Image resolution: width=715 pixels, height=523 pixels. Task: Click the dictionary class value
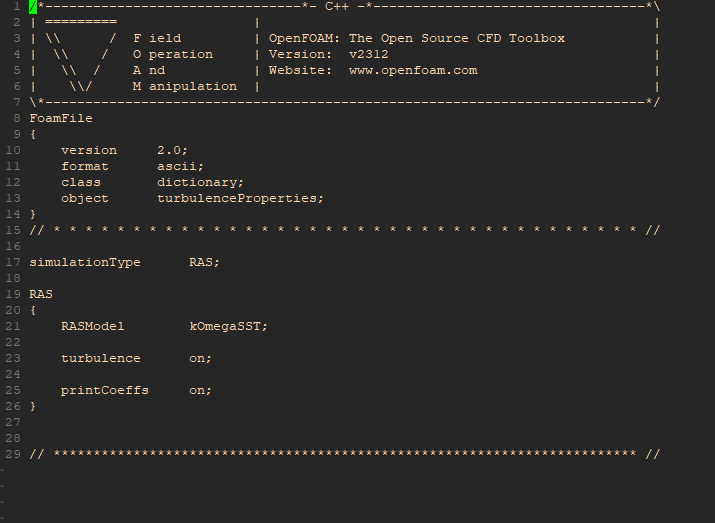[200, 182]
